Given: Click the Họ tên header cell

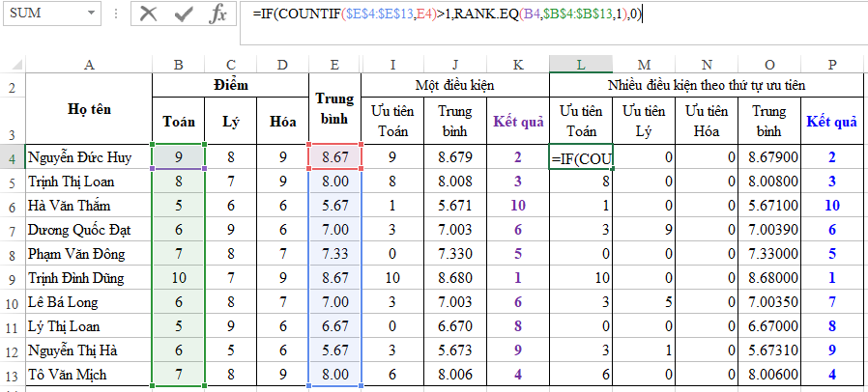Looking at the screenshot, I should coord(89,108).
